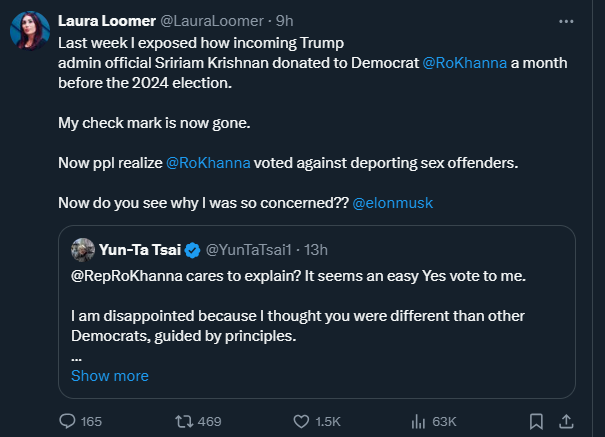Open Yun-Ta Tsai's avatar in the quoted tweet
Image resolution: width=605 pixels, height=437 pixels.
(83, 248)
